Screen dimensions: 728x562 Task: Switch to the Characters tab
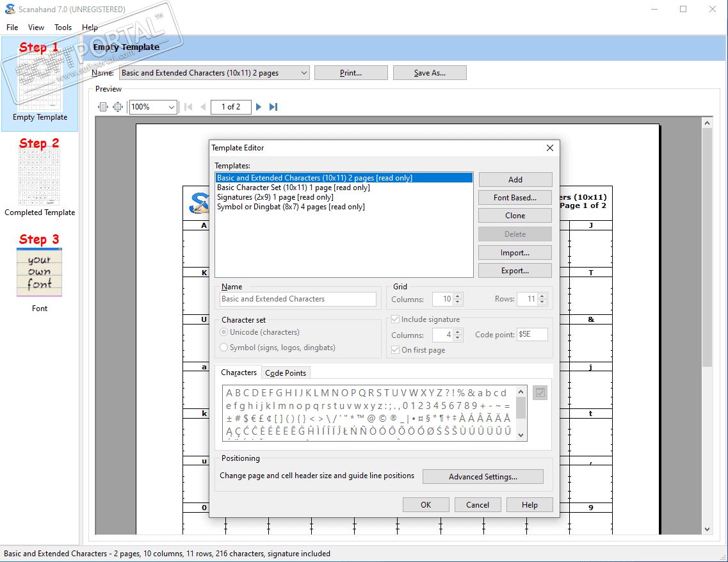(239, 373)
